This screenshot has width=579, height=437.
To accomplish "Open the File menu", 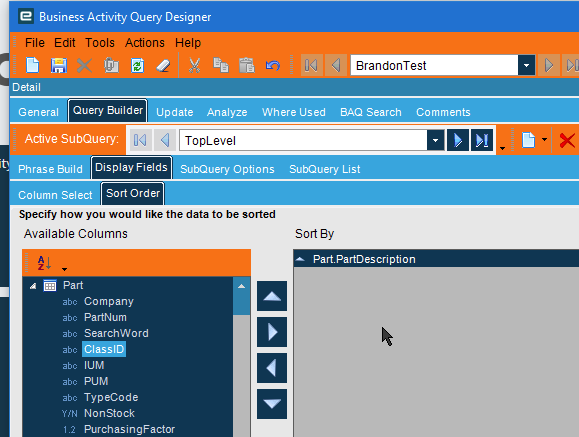I will click(x=35, y=43).
